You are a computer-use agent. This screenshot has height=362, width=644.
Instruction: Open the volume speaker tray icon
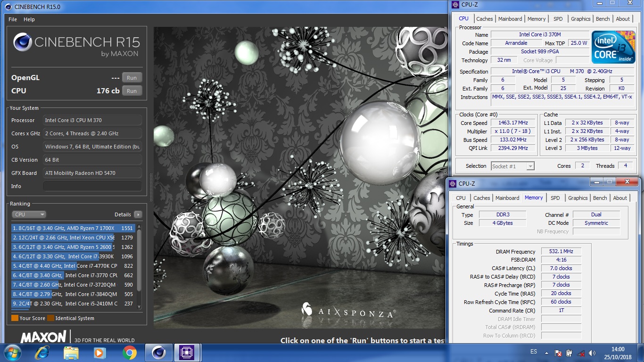pyautogui.click(x=592, y=353)
